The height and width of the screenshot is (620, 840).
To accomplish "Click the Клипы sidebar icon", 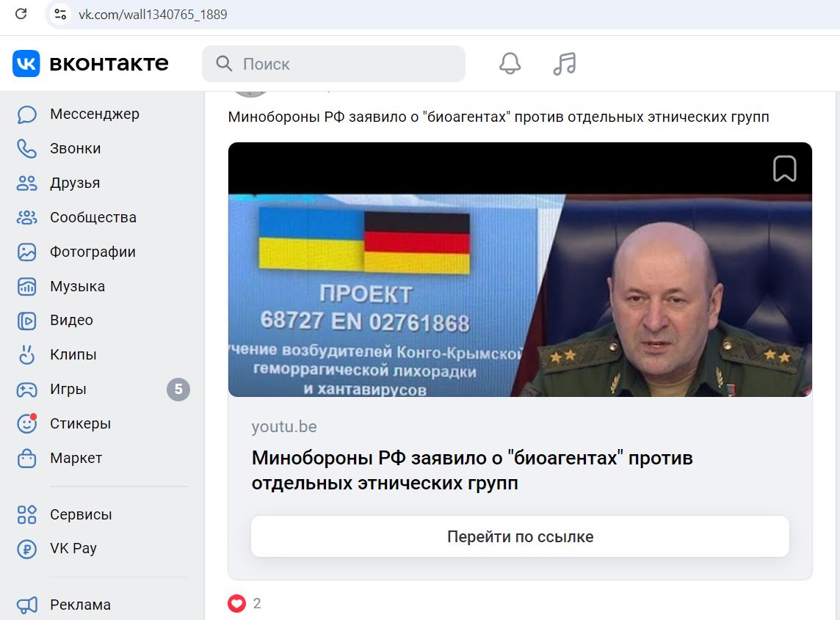I will pos(26,354).
